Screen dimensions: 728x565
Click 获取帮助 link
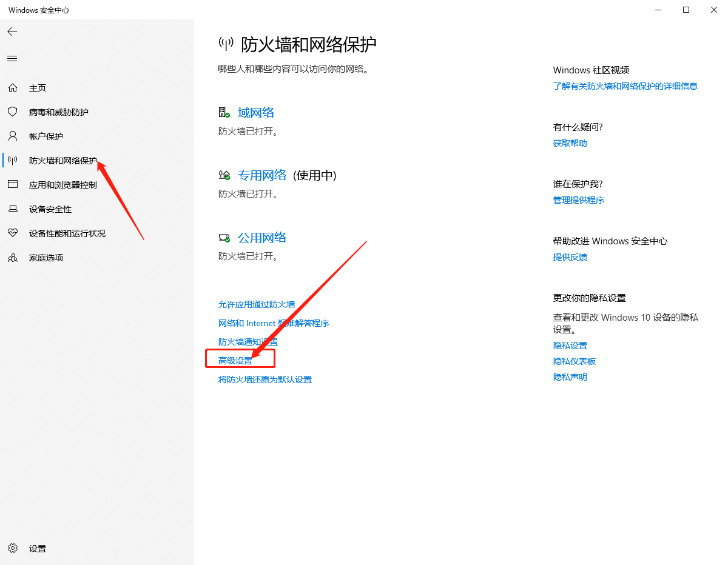pyautogui.click(x=570, y=143)
